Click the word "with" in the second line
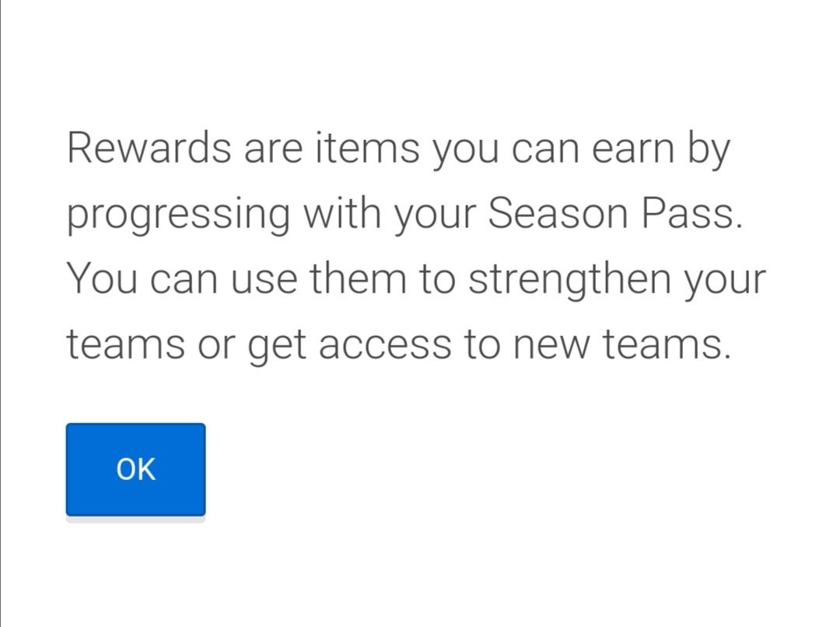Image resolution: width=840 pixels, height=627 pixels. 341,213
